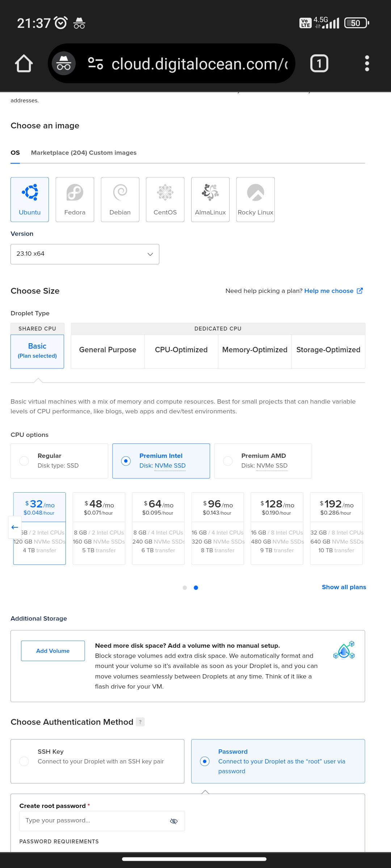Click the help question mark beside Authentication Method
Viewport: 391px width, 868px height.
(140, 722)
